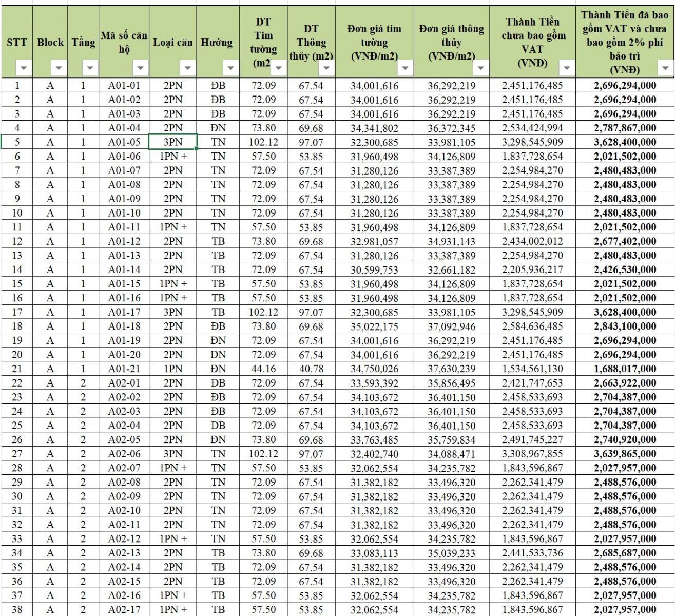Open the Tầng column filter dropdown

[90, 68]
